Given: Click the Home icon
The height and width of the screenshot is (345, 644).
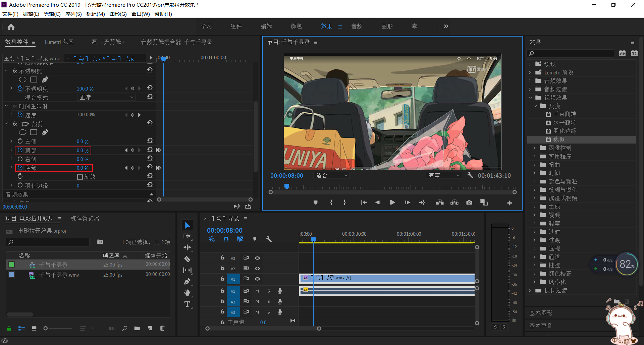Looking at the screenshot, I should pos(11,27).
